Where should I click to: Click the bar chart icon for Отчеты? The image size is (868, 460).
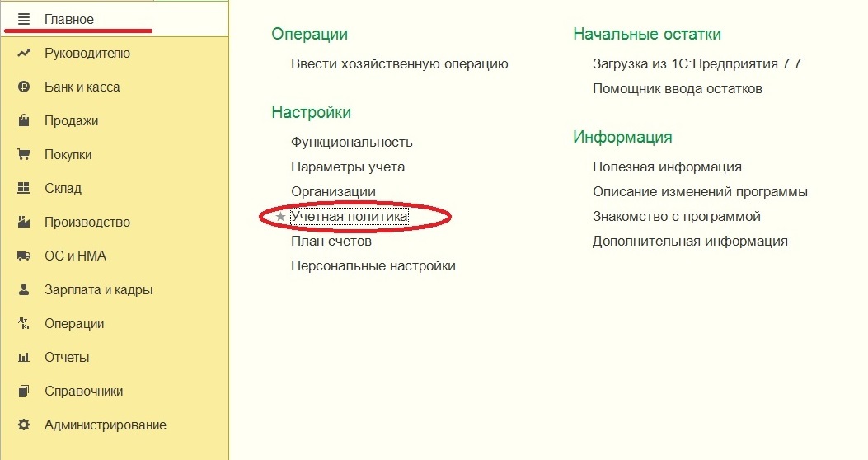[24, 357]
